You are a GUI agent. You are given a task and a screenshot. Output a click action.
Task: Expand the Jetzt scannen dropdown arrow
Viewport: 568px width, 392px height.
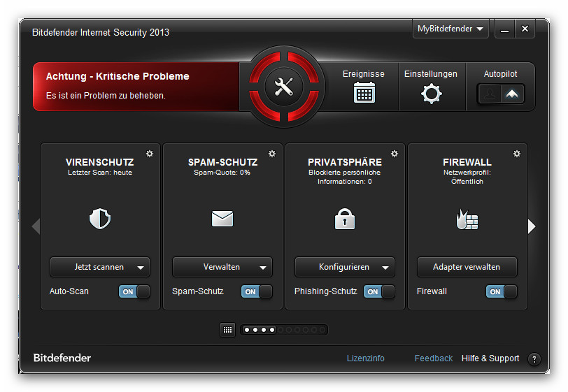(141, 268)
